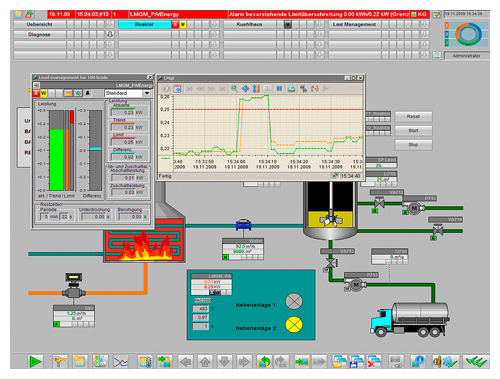This screenshot has height=379, width=500.
Task: Click the red limit line in trend
Action: (x=268, y=109)
